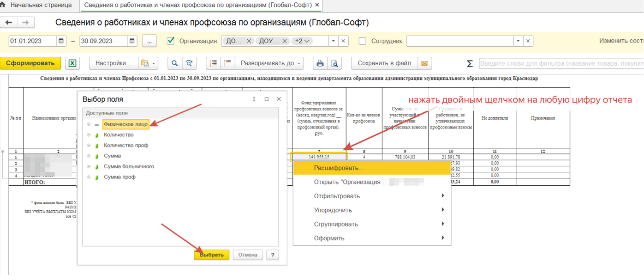Viewport: 644px width, 280px height.
Task: Open the Разворачивать до dropdown
Action: tap(271, 63)
